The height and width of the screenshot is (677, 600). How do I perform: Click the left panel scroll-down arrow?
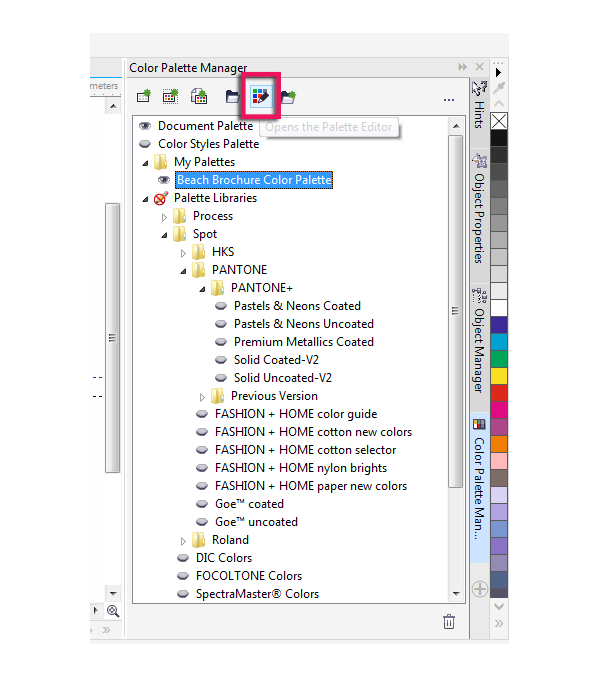tap(113, 593)
